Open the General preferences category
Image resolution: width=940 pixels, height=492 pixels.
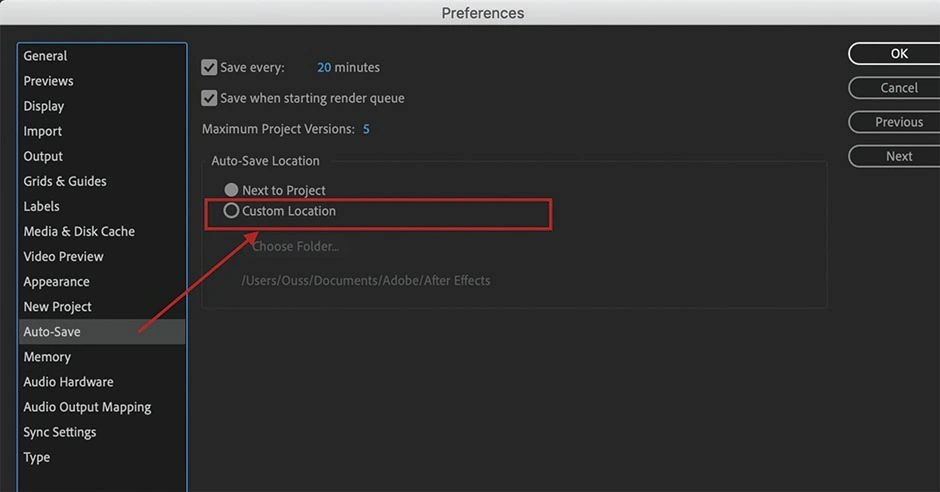point(46,56)
